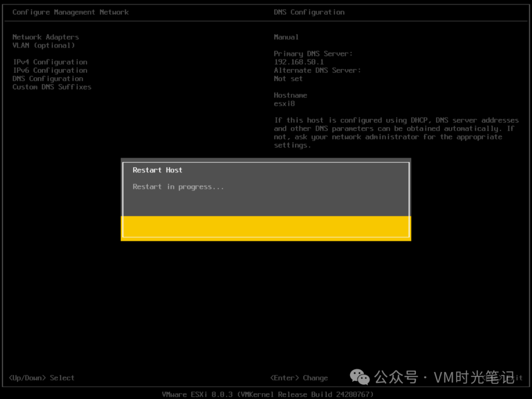Click the Restart in progress message
This screenshot has width=532, height=399.
click(x=178, y=187)
